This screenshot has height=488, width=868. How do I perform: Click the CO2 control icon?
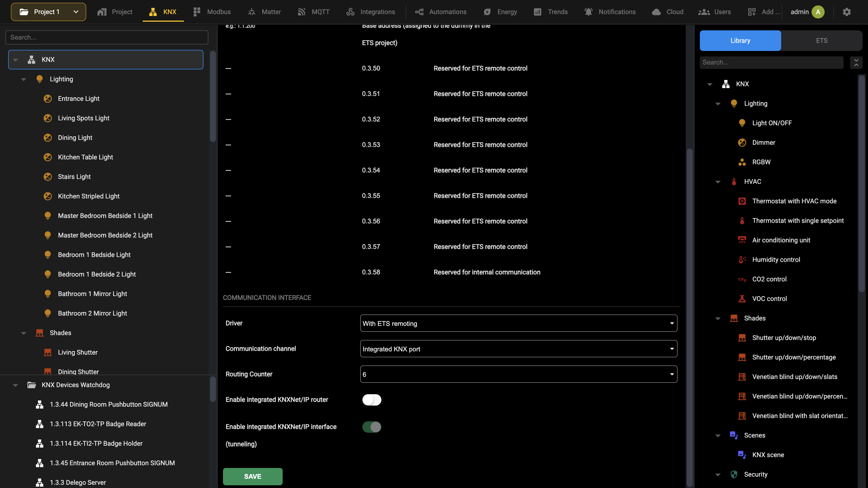point(742,279)
